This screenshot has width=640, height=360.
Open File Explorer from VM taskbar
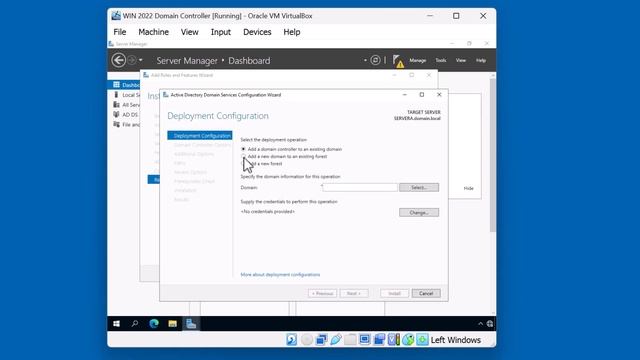click(x=173, y=324)
